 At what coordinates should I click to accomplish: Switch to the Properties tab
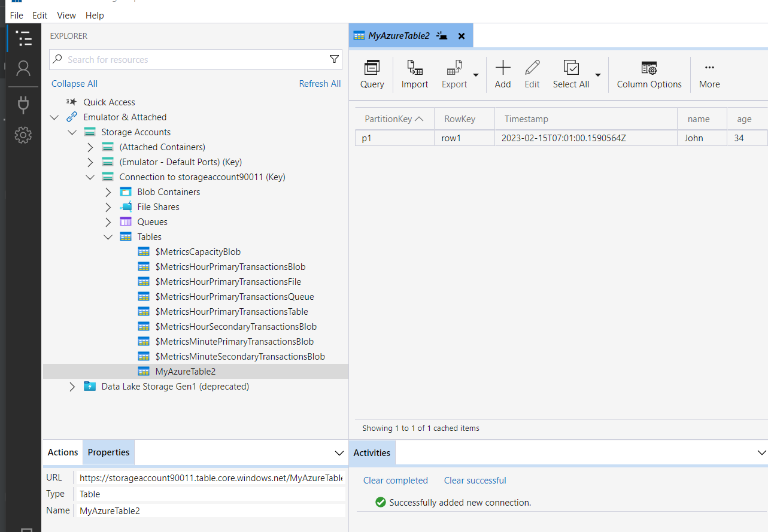coord(108,452)
